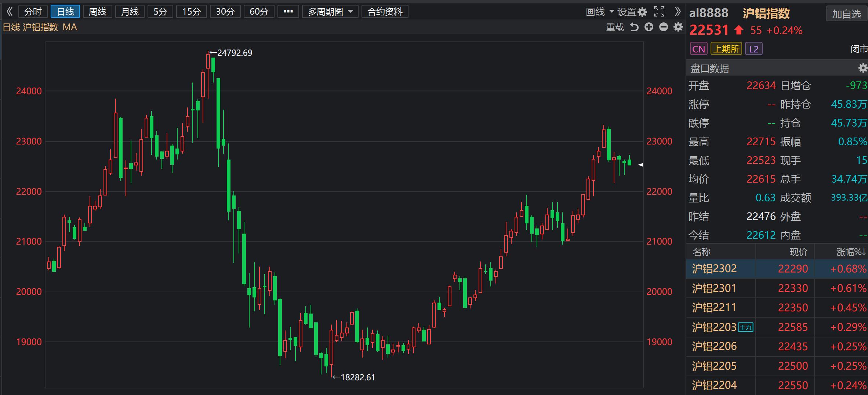Click the 18282.61 low price label
The height and width of the screenshot is (395, 868).
coord(357,377)
